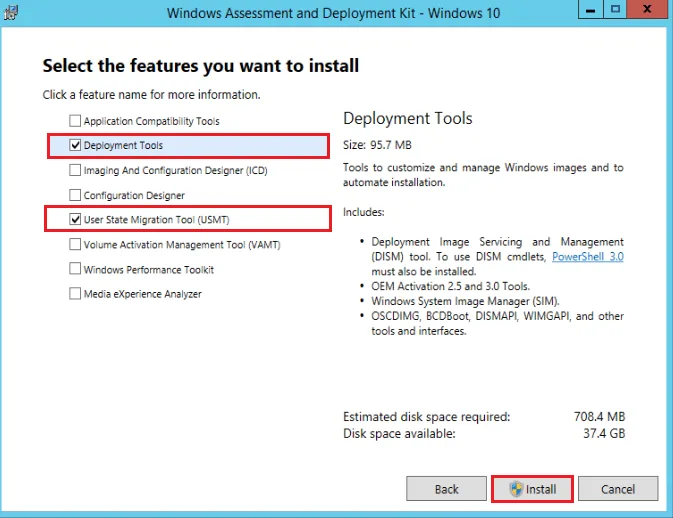Click the Install button
Screen dimensions: 673x518
pyautogui.click(x=532, y=488)
